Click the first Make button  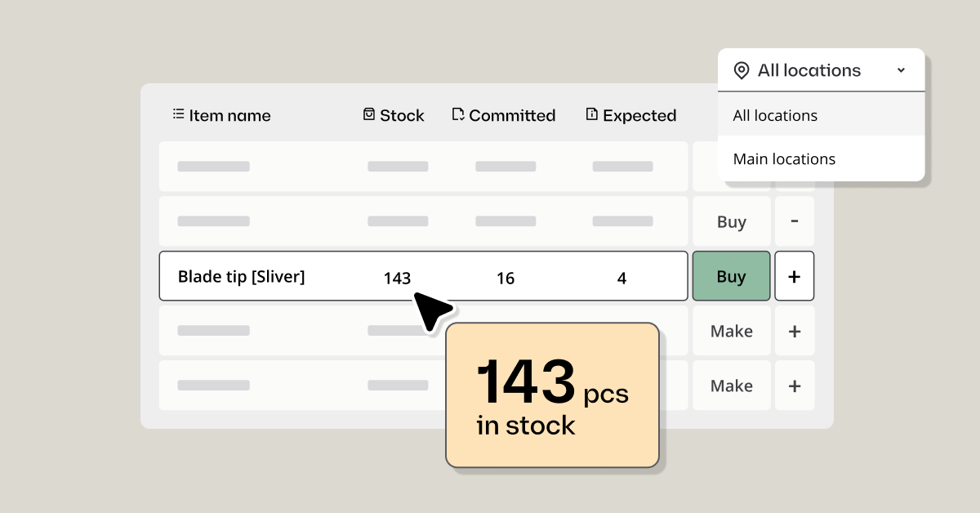coord(732,331)
